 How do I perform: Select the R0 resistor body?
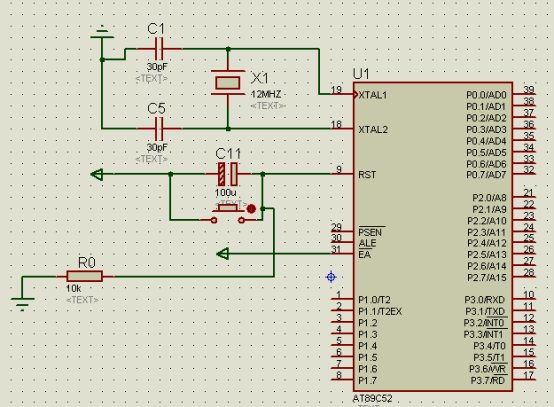pyautogui.click(x=84, y=276)
